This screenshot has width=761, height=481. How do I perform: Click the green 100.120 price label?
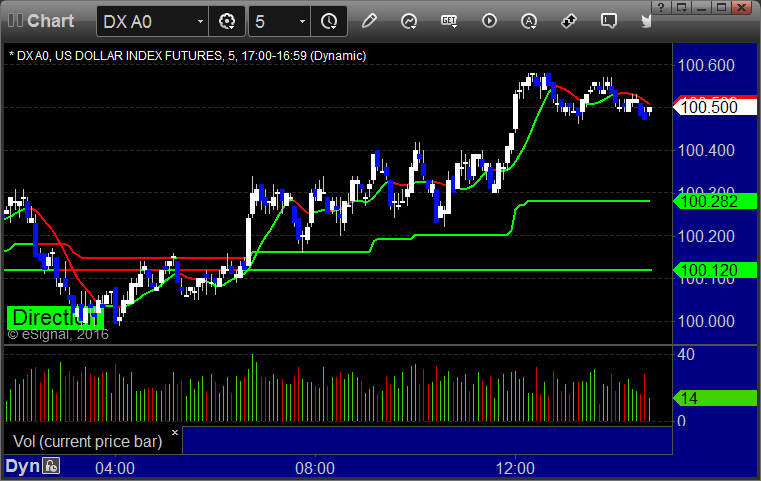[714, 270]
